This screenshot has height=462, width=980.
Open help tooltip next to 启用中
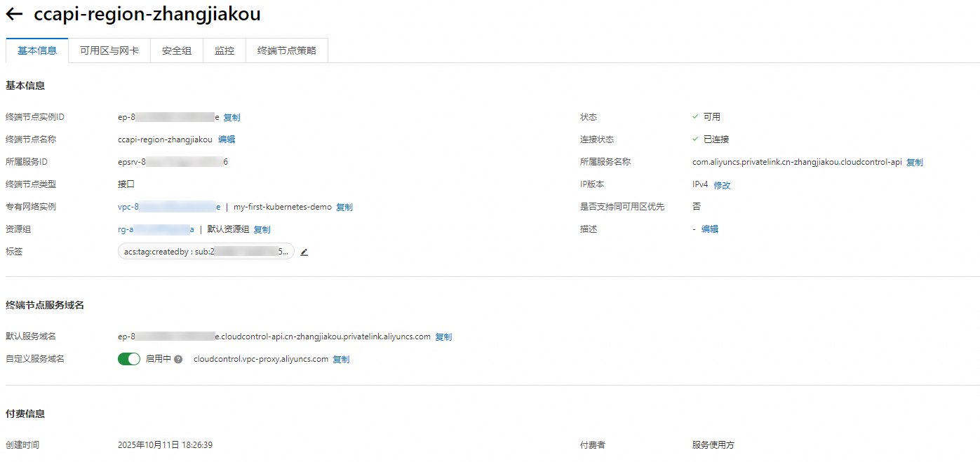pos(178,360)
